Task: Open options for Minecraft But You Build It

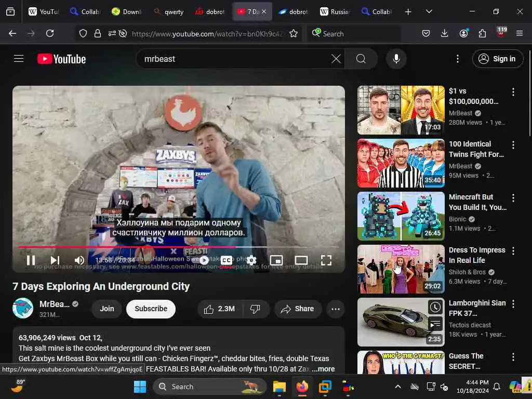Action: pyautogui.click(x=513, y=198)
